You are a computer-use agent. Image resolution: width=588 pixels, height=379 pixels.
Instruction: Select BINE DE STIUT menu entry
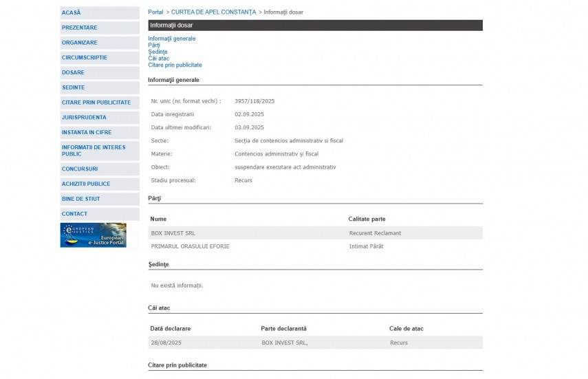(x=99, y=199)
